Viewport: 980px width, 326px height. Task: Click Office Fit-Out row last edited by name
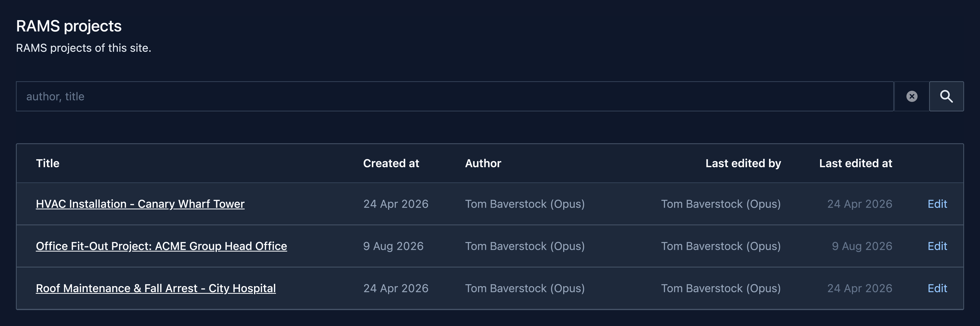(x=721, y=246)
